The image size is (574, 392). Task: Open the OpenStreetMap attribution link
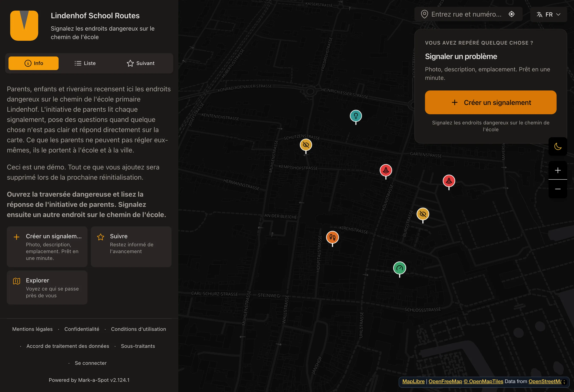point(545,381)
